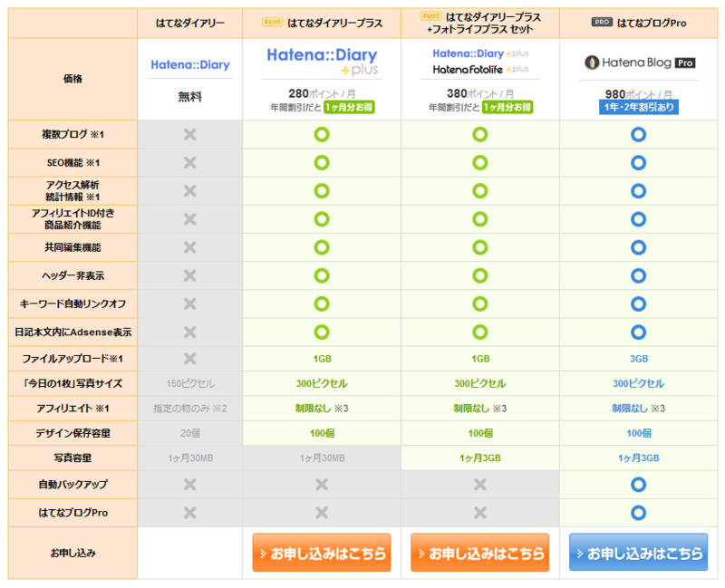The image size is (725, 588).
Task: Click the 100個 value in ブログPro column
Action: tap(639, 433)
